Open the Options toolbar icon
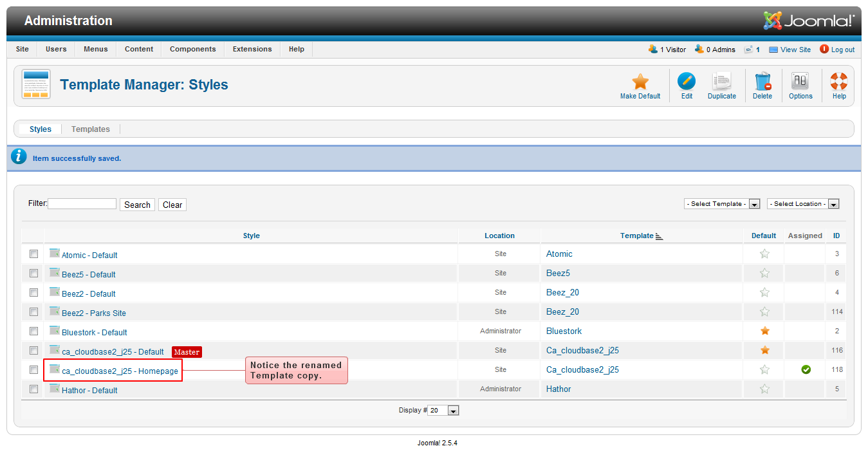 [x=800, y=81]
